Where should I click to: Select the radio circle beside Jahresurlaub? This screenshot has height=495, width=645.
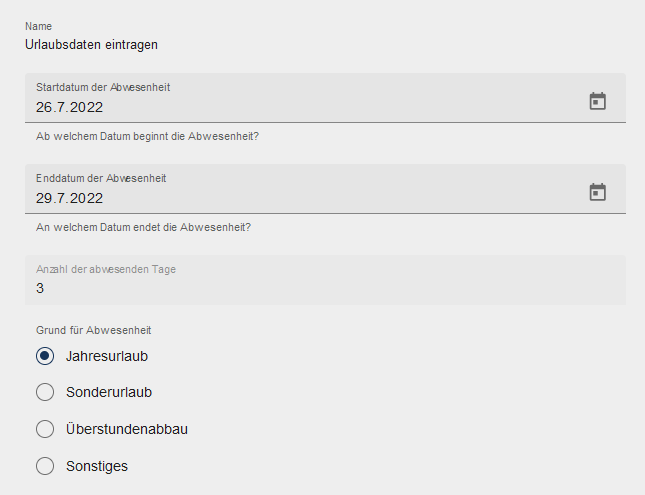coord(44,356)
